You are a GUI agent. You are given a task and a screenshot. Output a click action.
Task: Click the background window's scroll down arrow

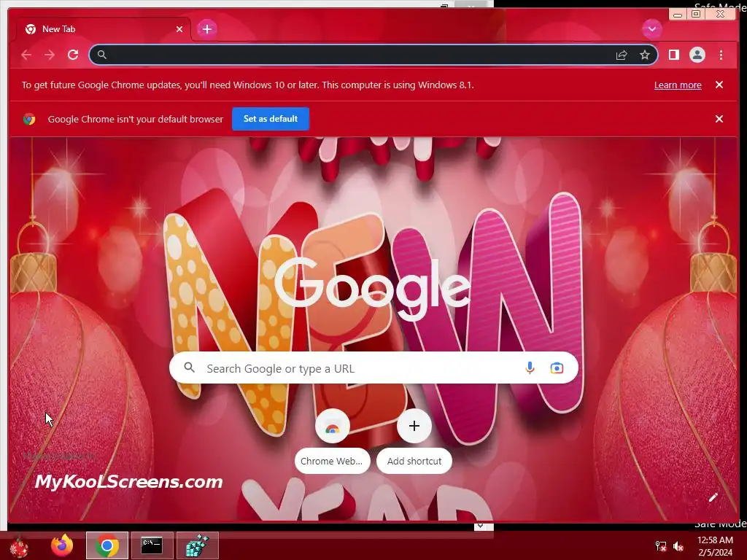click(x=480, y=526)
